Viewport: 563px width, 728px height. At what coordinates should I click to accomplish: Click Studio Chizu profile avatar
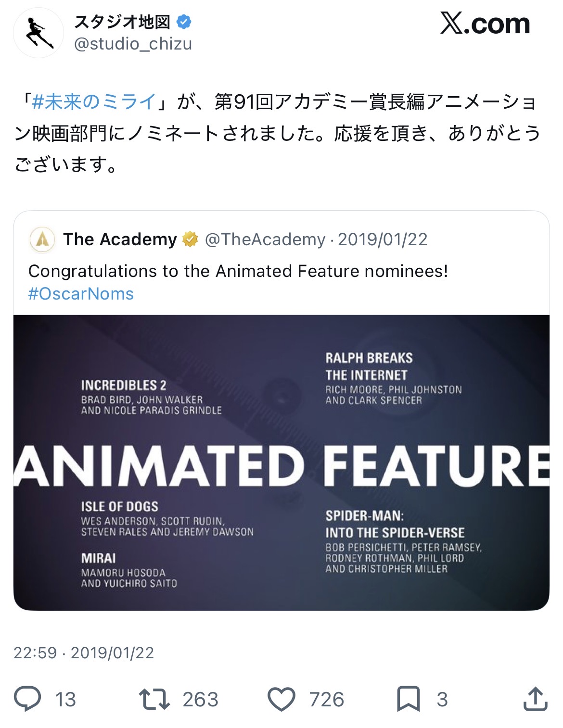coord(38,33)
